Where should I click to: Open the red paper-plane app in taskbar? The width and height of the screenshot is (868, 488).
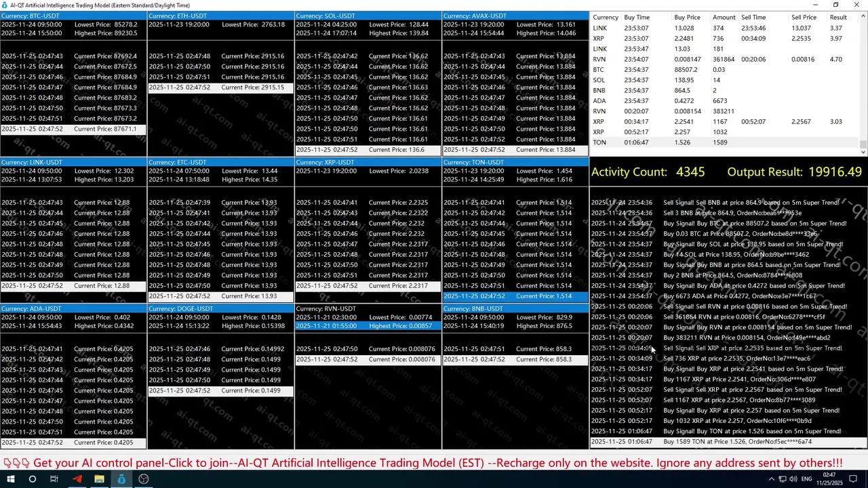[x=77, y=479]
